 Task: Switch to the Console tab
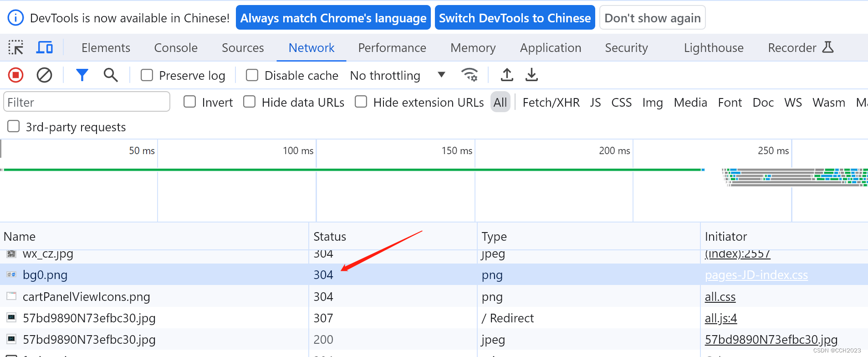point(176,48)
